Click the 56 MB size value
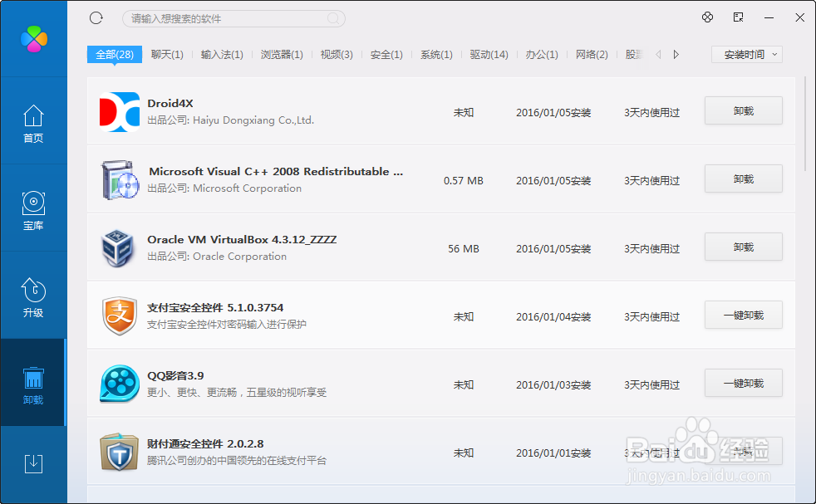 click(x=463, y=248)
